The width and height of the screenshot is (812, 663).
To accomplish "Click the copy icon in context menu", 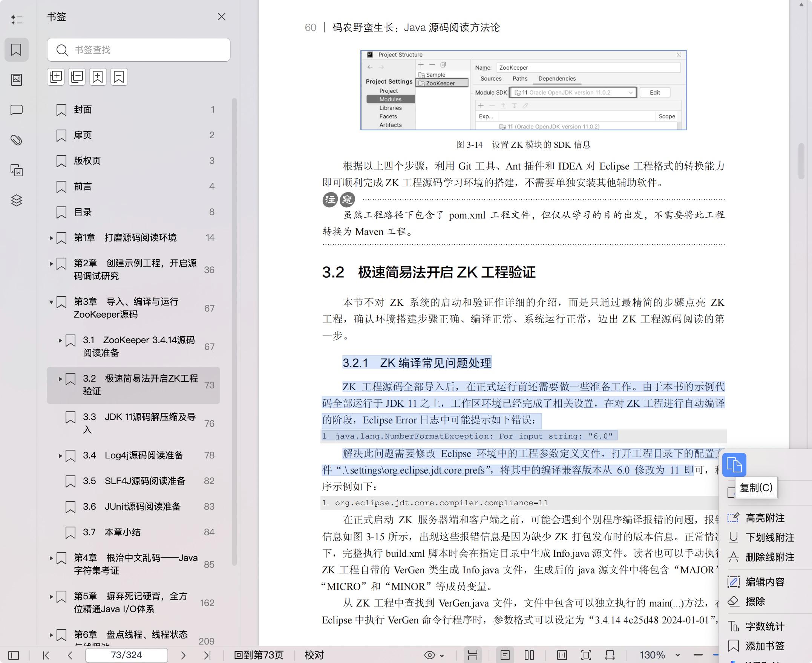I will (734, 465).
